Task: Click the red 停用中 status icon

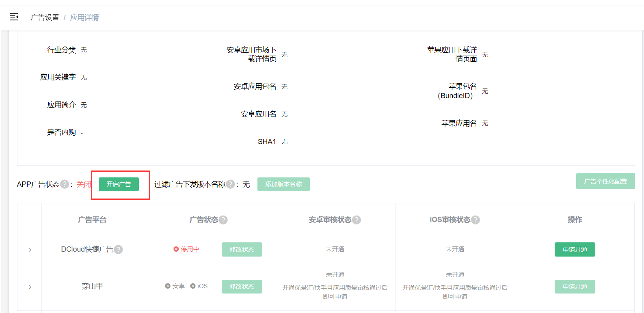Action: [x=176, y=249]
